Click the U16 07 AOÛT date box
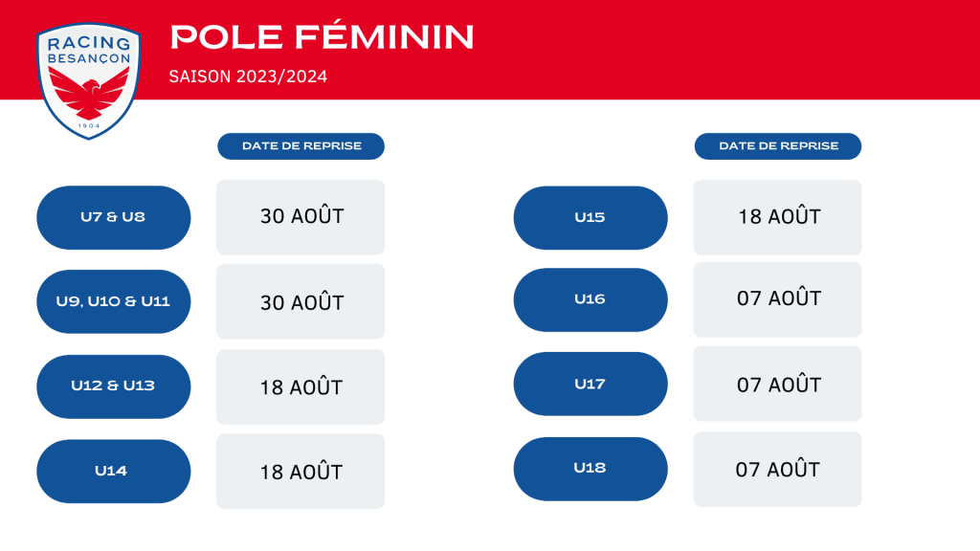980x551 pixels. coord(777,299)
